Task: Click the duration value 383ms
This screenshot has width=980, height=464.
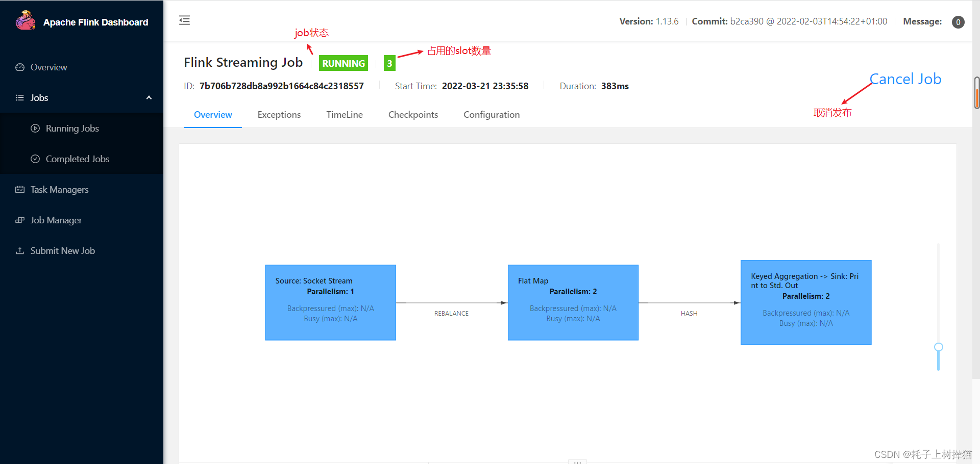Action: (615, 86)
